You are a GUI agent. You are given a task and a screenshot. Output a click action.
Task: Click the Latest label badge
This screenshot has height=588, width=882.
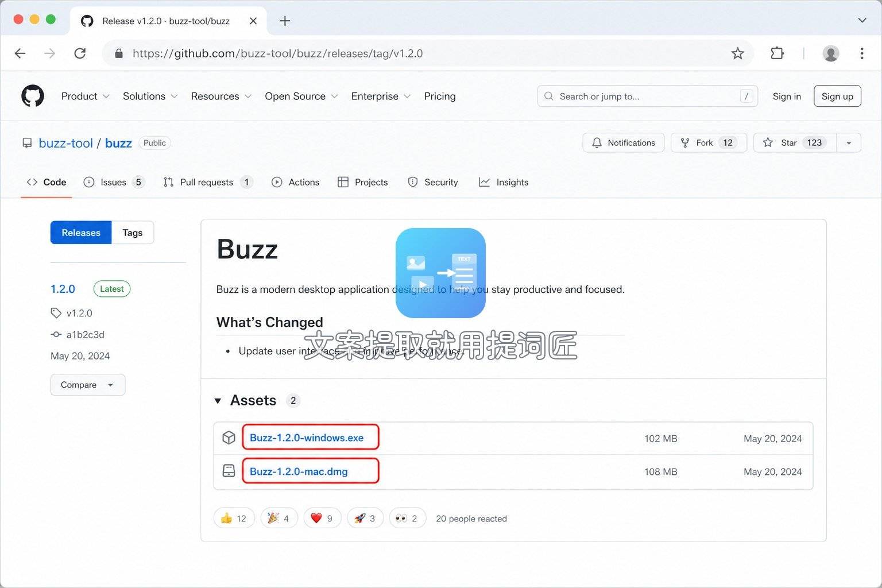112,289
